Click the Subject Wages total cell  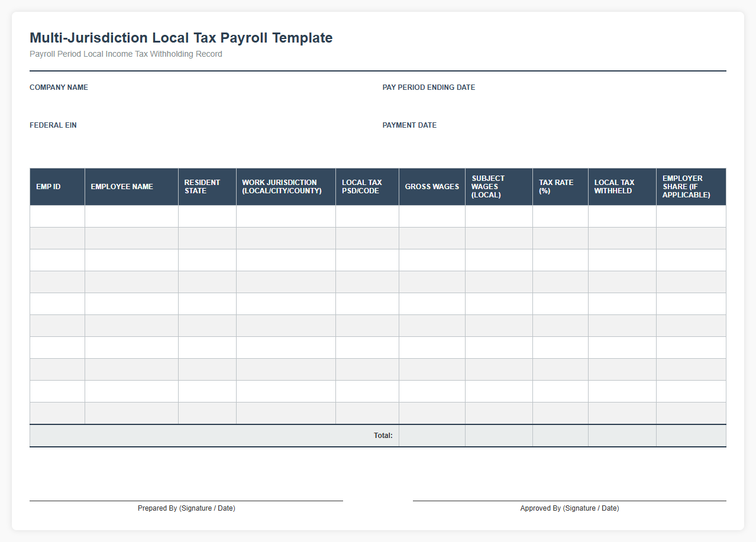[x=499, y=436]
